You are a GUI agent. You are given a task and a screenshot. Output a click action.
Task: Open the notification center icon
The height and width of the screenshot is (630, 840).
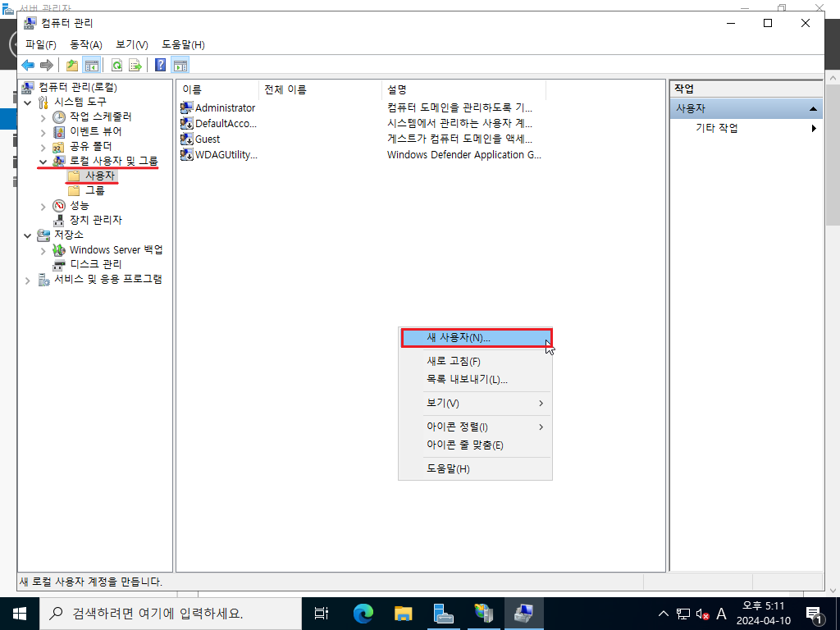815,614
